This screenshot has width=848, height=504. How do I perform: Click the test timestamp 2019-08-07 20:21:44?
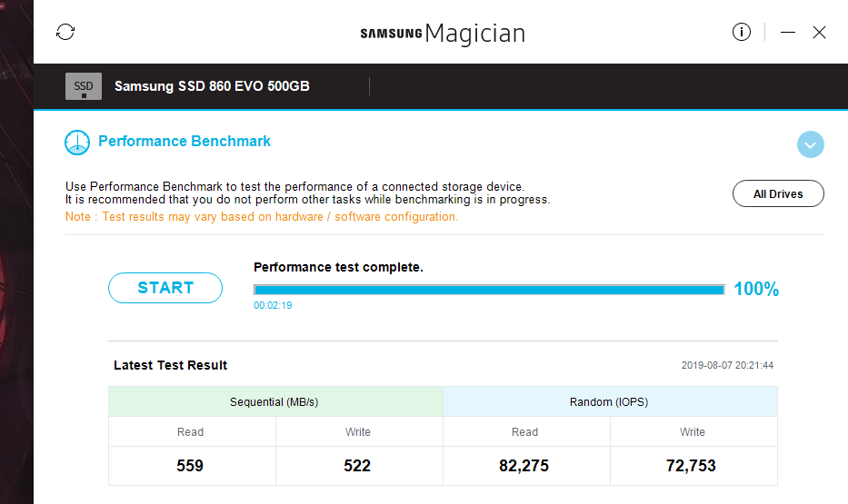[x=727, y=366]
